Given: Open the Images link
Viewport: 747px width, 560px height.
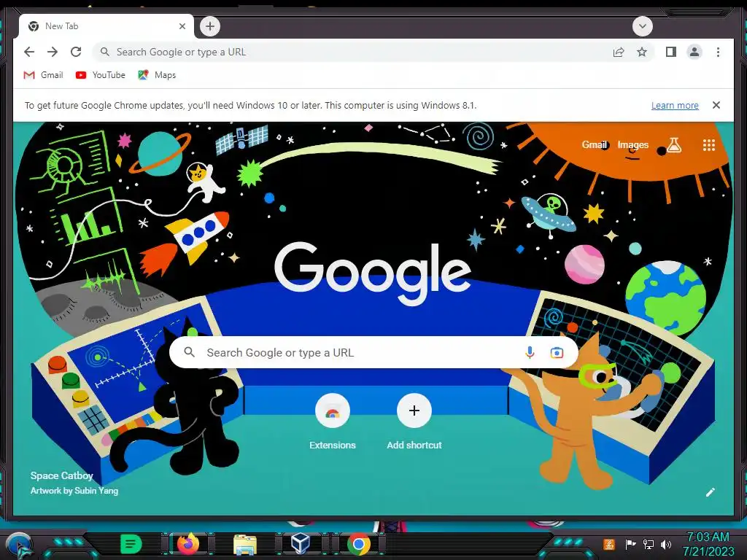Looking at the screenshot, I should tap(632, 145).
